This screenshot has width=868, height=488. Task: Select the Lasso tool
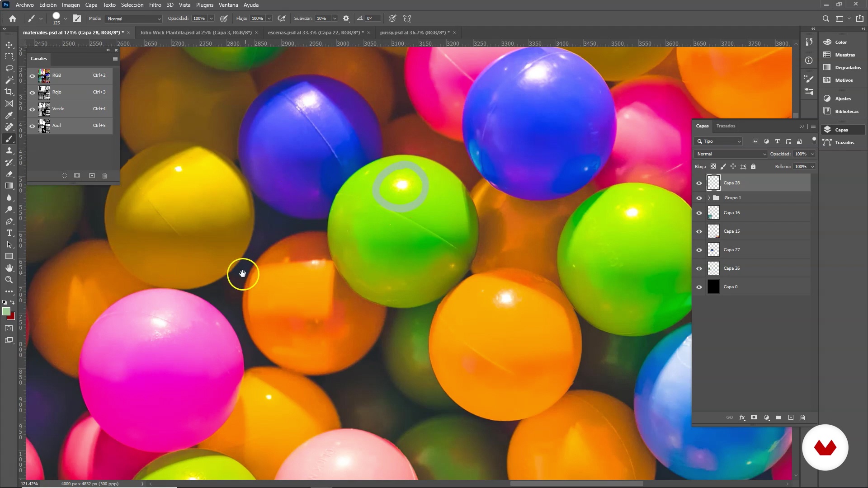tap(9, 68)
